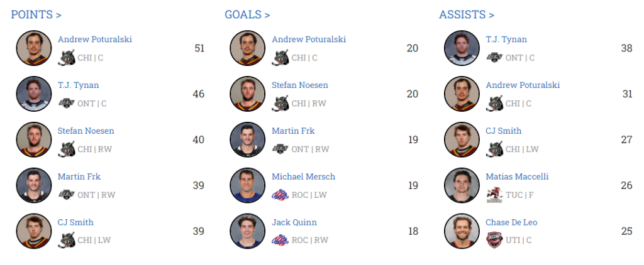Viewport: 644px width, 265px height.
Task: Click the Ontario Reign logo beside Martin Frk in Goals
Action: coord(280,149)
